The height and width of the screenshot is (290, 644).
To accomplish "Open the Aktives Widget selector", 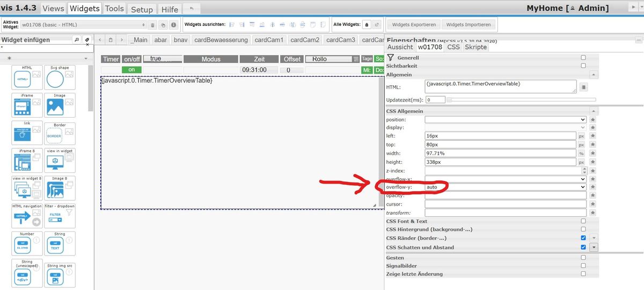I will click(83, 25).
